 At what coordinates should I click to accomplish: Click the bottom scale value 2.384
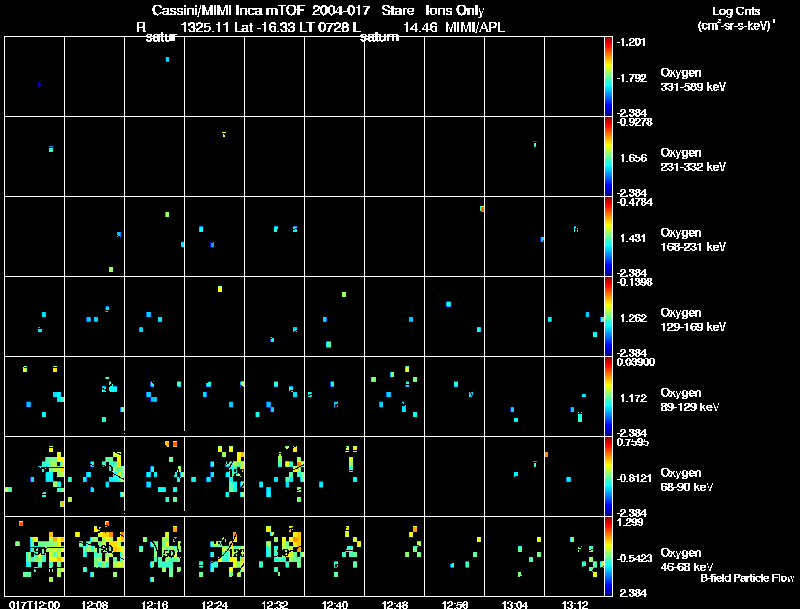pos(633,593)
